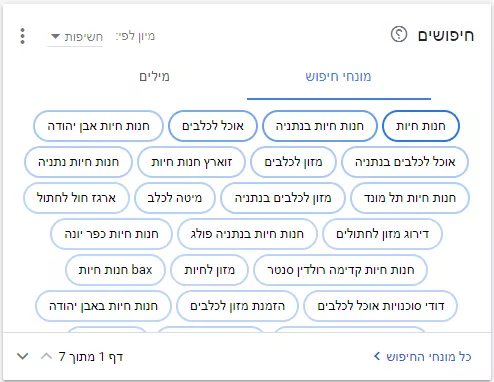Select the מונחי חיפוש tab
Image resolution: width=494 pixels, height=382 pixels.
click(339, 77)
